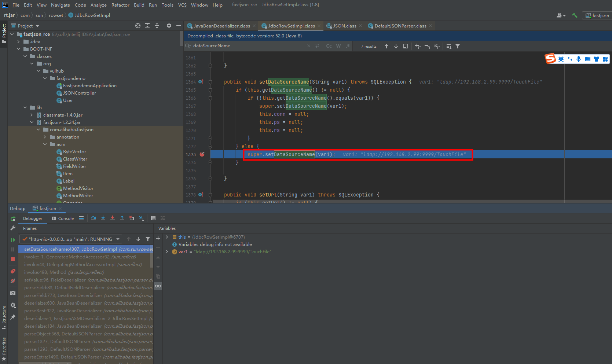Hide the Project tool window
612x364 pixels.
click(179, 26)
